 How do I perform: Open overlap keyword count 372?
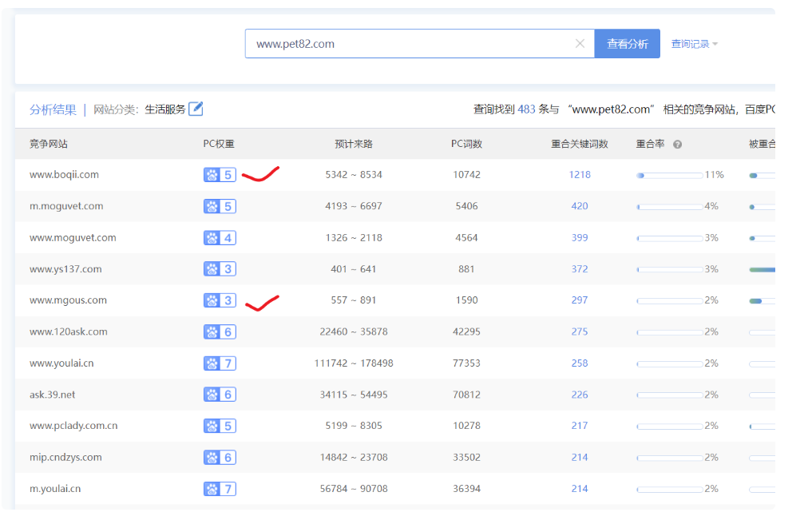[580, 269]
